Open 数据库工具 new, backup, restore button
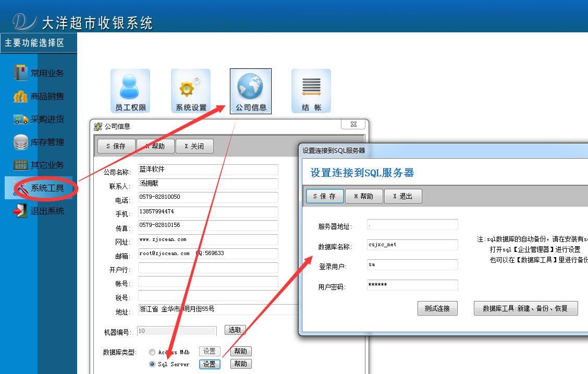This screenshot has height=374, width=588. (525, 308)
